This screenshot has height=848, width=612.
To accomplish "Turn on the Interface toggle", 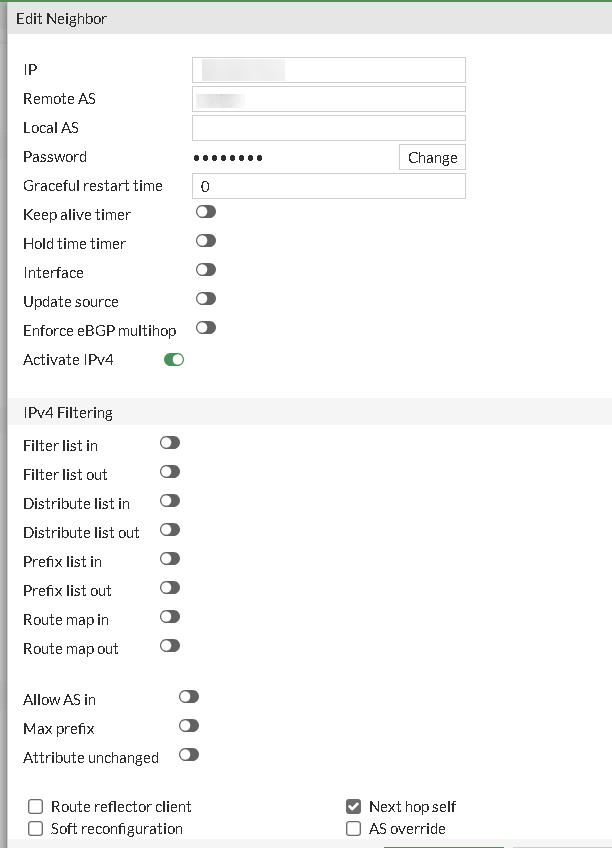I will tap(205, 269).
